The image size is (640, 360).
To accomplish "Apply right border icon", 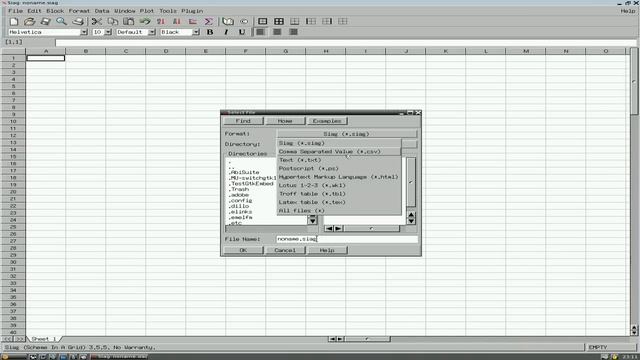I will click(327, 21).
